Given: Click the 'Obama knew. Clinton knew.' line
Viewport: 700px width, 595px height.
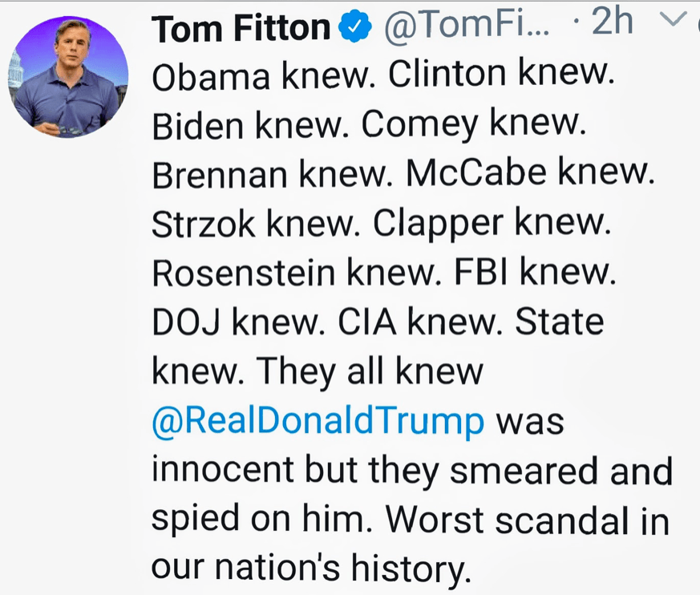Looking at the screenshot, I should point(383,74).
